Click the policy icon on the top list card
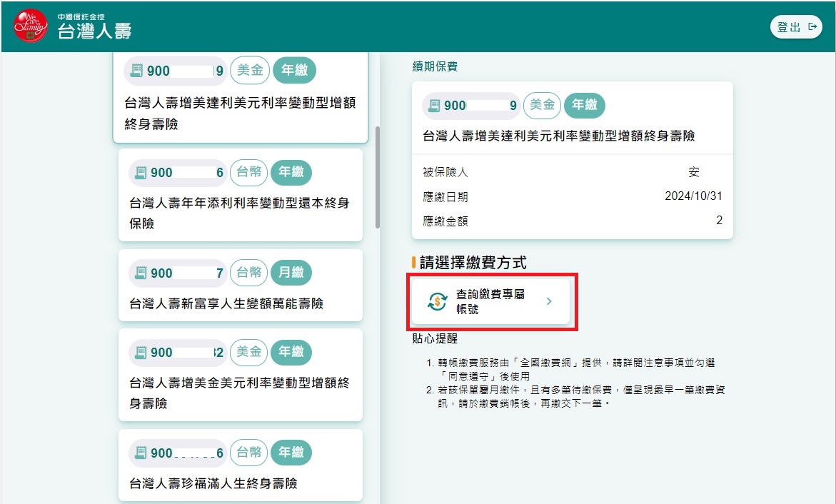This screenshot has width=836, height=504. pyautogui.click(x=136, y=71)
